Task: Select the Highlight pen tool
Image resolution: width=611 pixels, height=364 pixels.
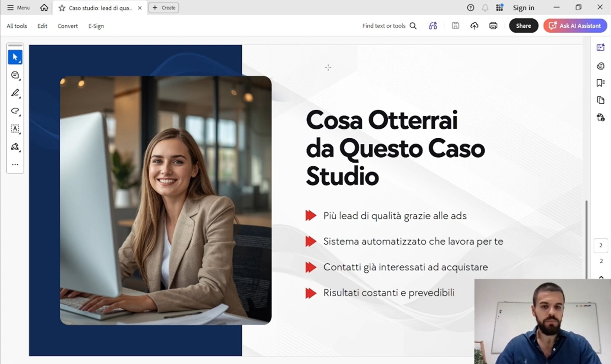Action: [x=15, y=93]
